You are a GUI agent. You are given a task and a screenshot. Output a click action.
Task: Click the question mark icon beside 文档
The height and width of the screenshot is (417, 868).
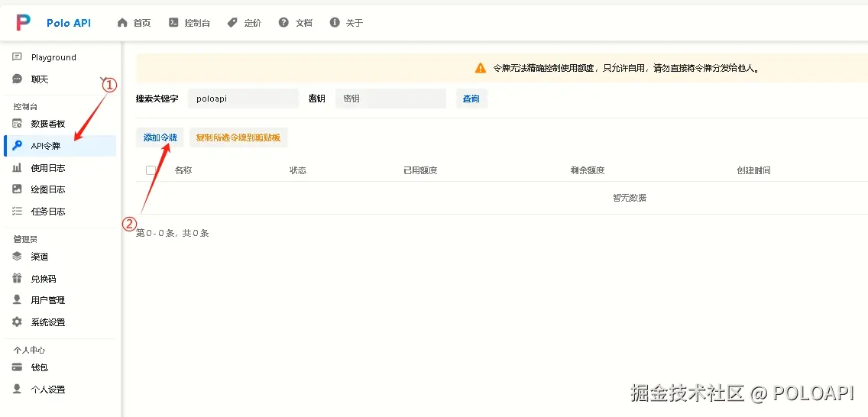click(283, 23)
